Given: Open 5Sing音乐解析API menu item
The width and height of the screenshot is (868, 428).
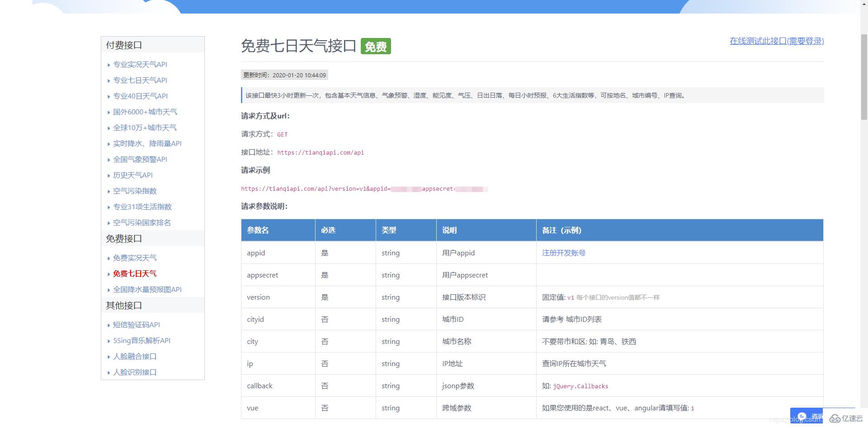Looking at the screenshot, I should click(x=142, y=340).
